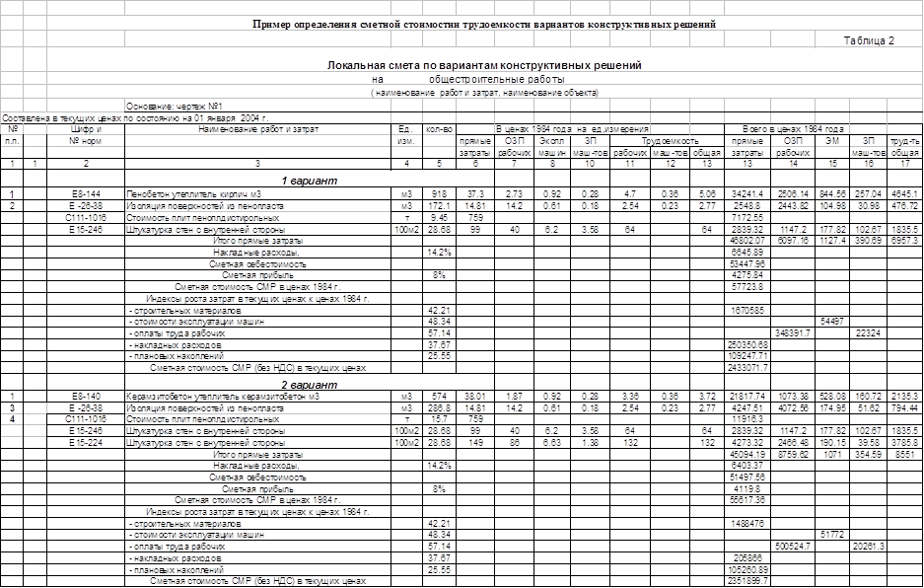
Task: Click the '1 вариант' section heading
Action: click(312, 181)
